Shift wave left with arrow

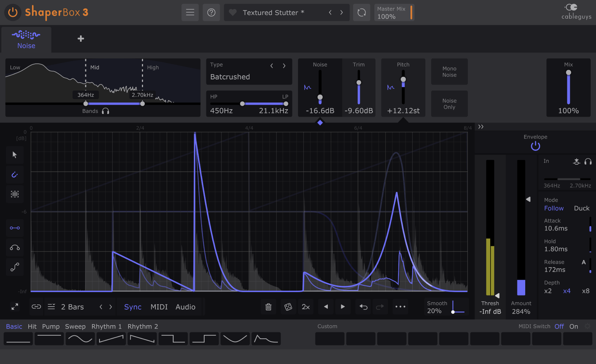(326, 307)
